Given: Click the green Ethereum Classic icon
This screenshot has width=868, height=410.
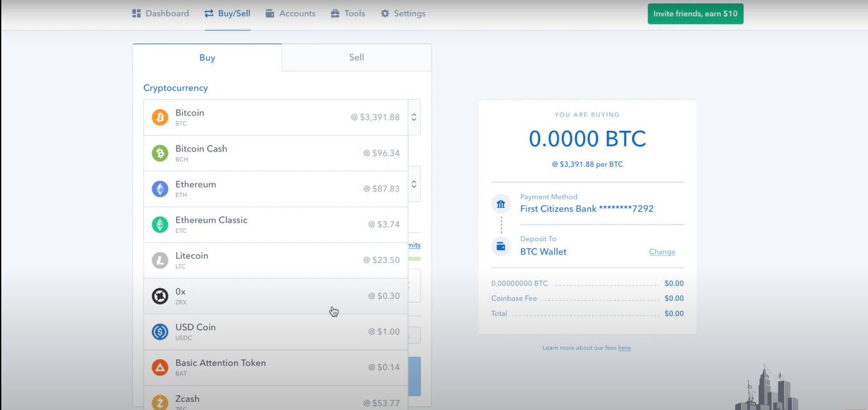Looking at the screenshot, I should (160, 225).
